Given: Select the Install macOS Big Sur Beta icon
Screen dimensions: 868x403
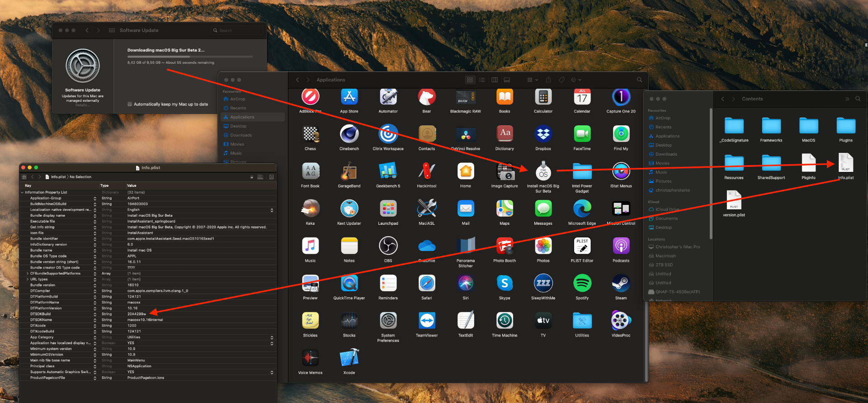Looking at the screenshot, I should (543, 171).
